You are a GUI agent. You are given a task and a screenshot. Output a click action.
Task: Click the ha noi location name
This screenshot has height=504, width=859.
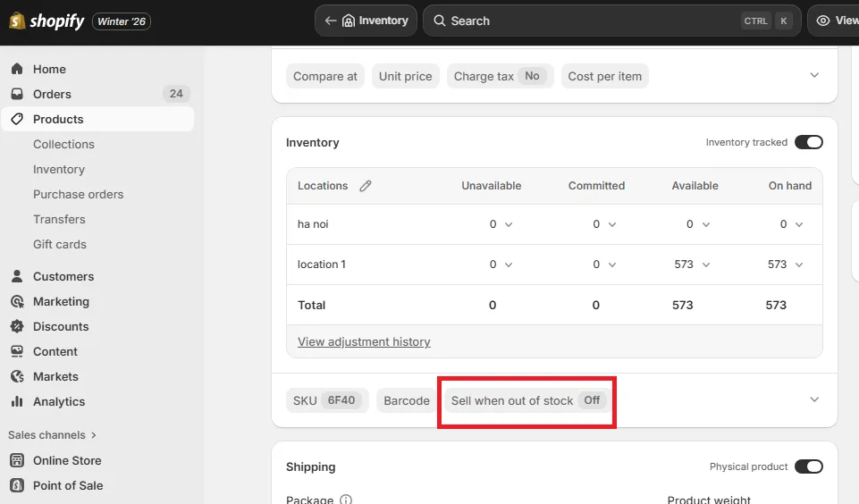point(313,224)
